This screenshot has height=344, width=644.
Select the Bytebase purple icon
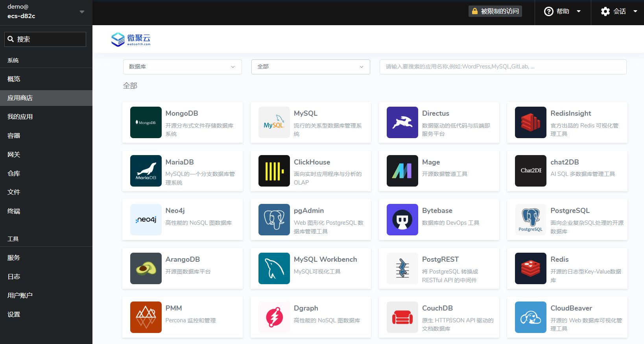point(402,220)
